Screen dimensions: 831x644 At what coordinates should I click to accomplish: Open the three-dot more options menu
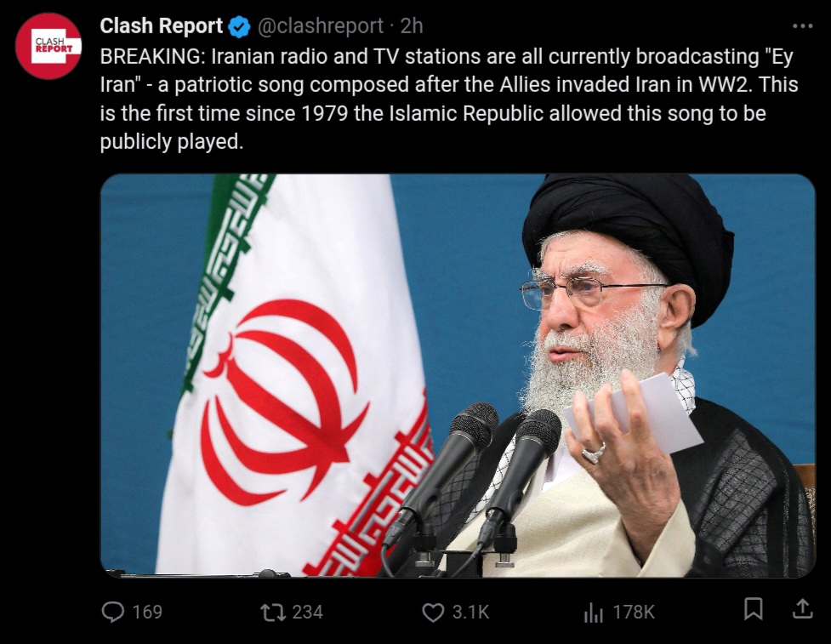[x=802, y=26]
